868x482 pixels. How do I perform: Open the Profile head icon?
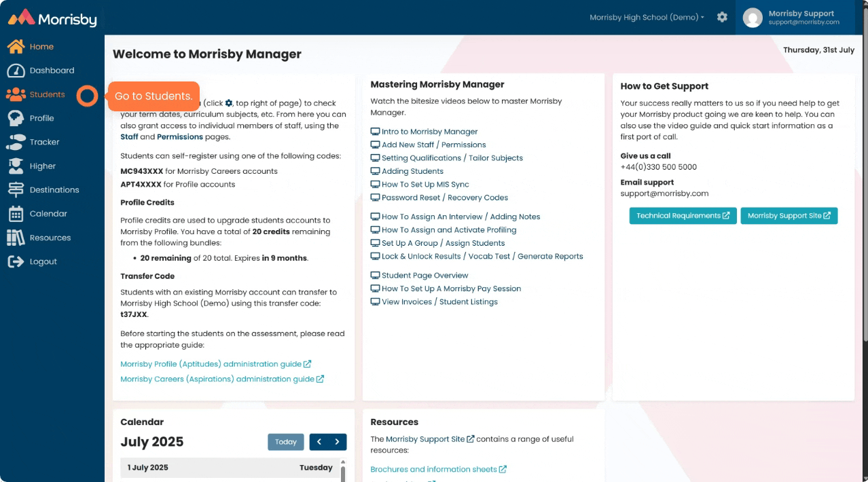(x=16, y=118)
